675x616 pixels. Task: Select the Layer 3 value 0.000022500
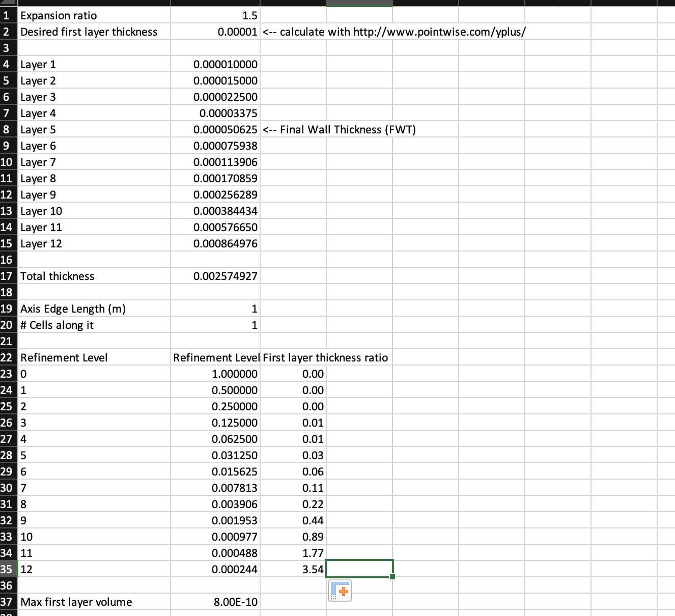(x=215, y=97)
